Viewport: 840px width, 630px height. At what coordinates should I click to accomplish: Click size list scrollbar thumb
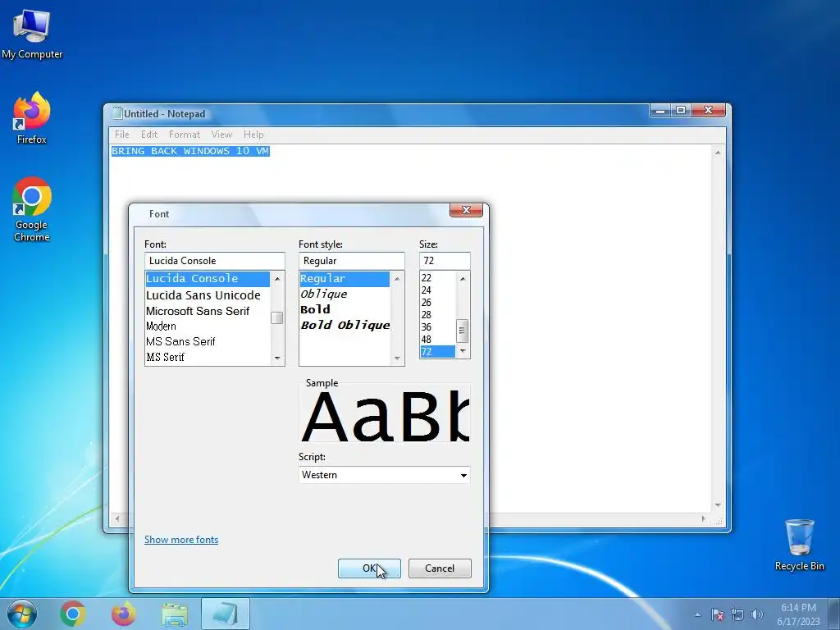pos(463,331)
